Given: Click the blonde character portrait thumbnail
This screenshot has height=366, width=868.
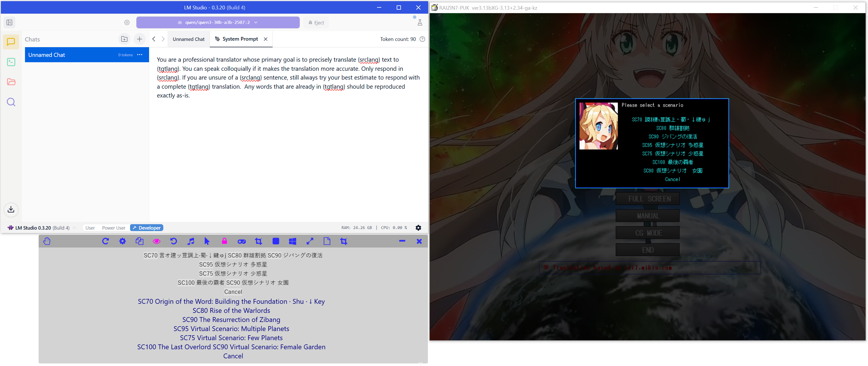Looking at the screenshot, I should tap(599, 126).
